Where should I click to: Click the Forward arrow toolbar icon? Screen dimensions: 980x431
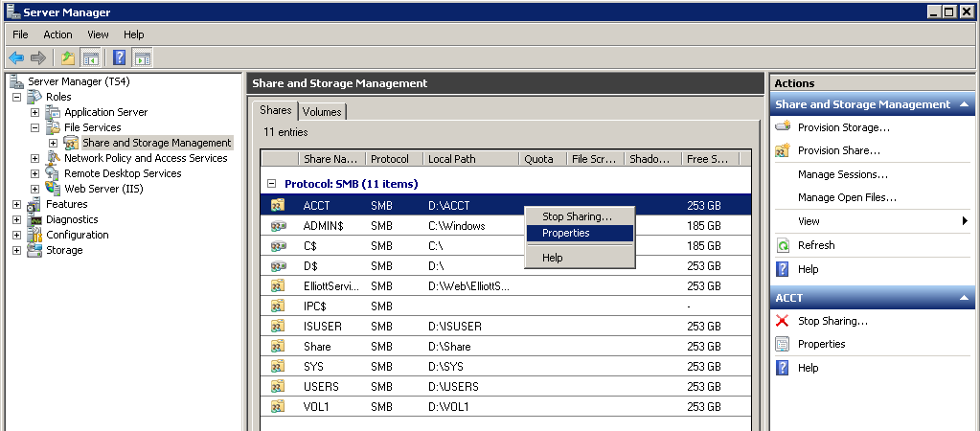coord(38,58)
